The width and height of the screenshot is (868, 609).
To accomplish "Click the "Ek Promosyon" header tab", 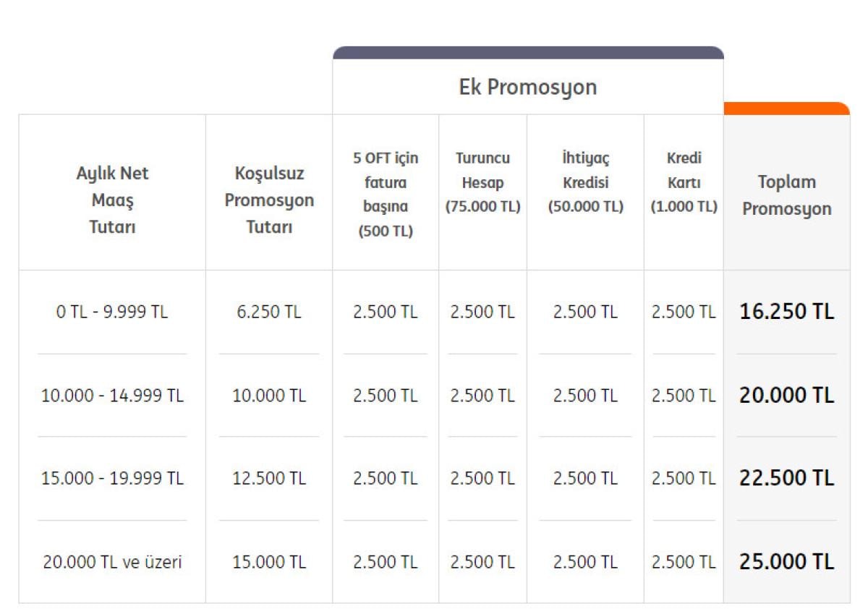I will pyautogui.click(x=528, y=88).
